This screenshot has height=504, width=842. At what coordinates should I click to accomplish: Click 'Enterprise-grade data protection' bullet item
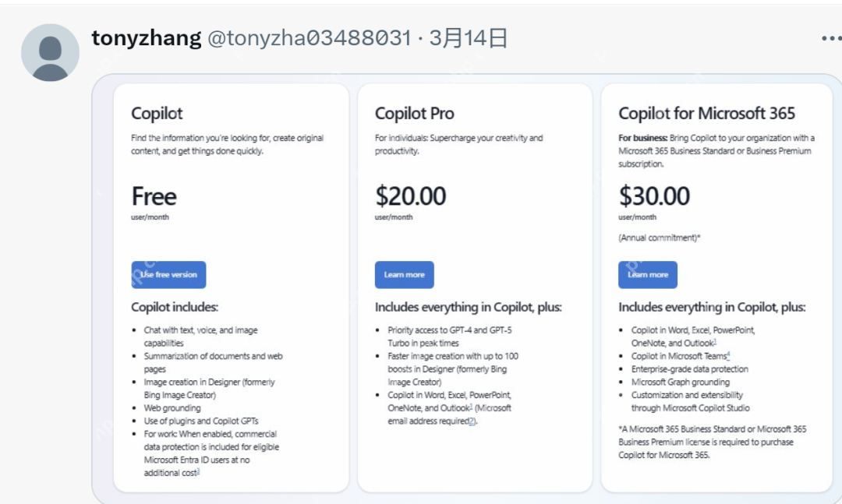click(689, 369)
